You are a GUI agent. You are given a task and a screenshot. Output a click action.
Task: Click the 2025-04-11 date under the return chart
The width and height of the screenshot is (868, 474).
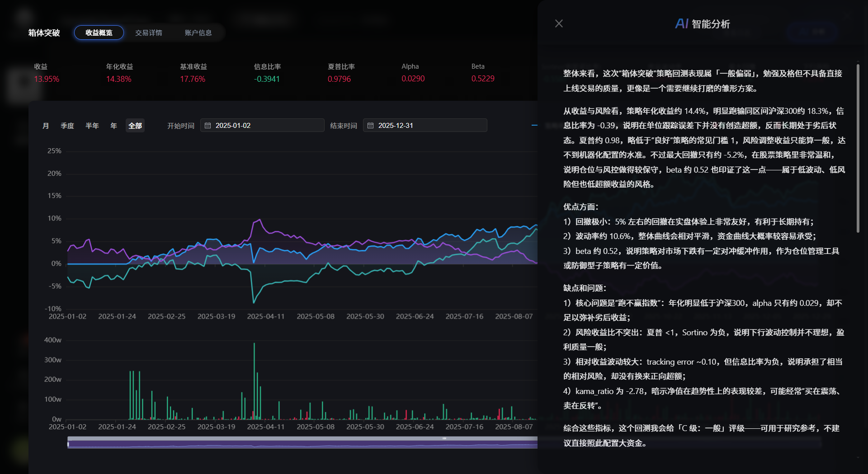tap(266, 316)
